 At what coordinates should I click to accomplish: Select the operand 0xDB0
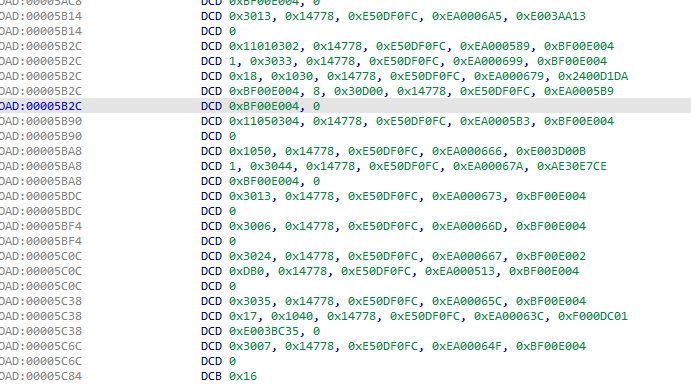[246, 271]
